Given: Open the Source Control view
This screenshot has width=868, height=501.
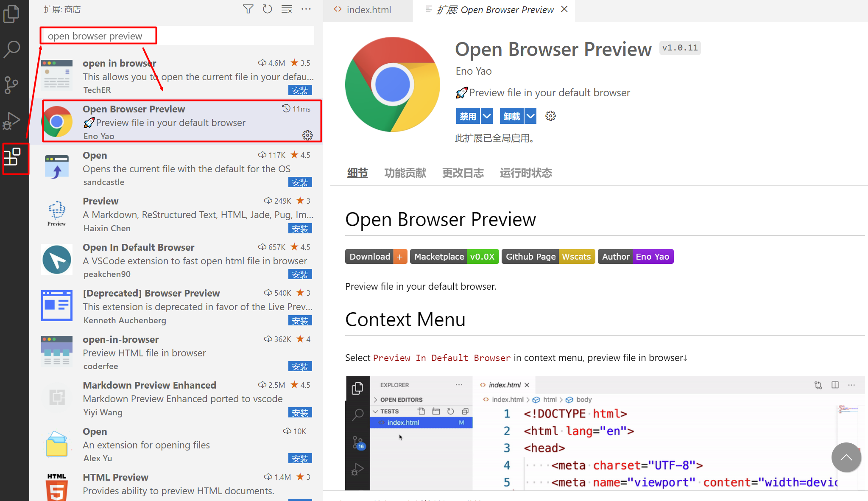Looking at the screenshot, I should [x=11, y=85].
